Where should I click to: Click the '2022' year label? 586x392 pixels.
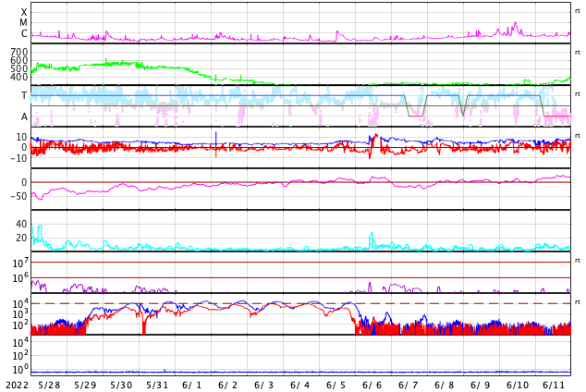pyautogui.click(x=18, y=385)
